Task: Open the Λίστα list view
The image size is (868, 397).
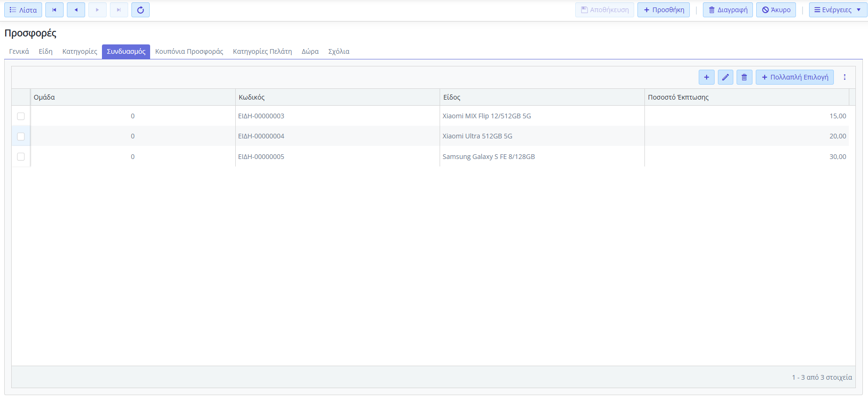Action: pyautogui.click(x=23, y=10)
